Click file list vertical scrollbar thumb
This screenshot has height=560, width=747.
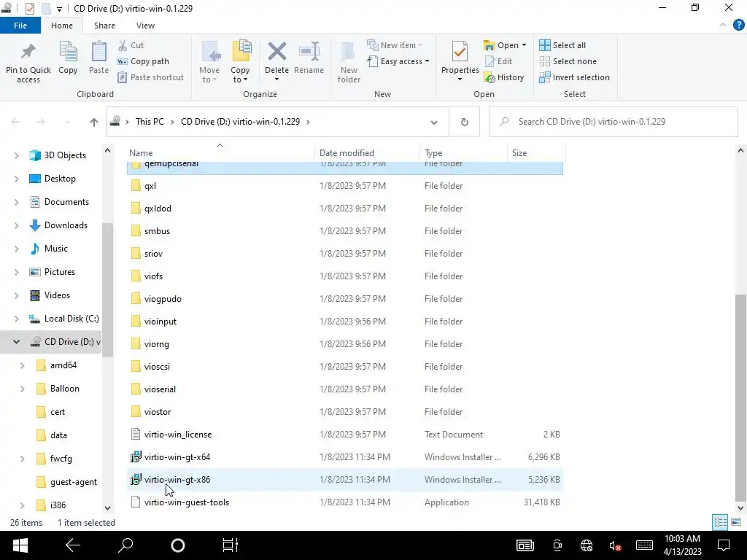740,397
